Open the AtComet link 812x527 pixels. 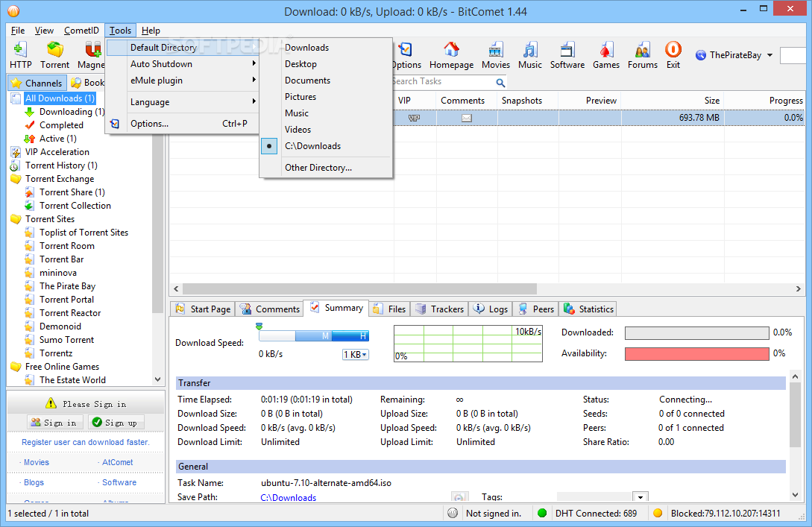tap(118, 462)
